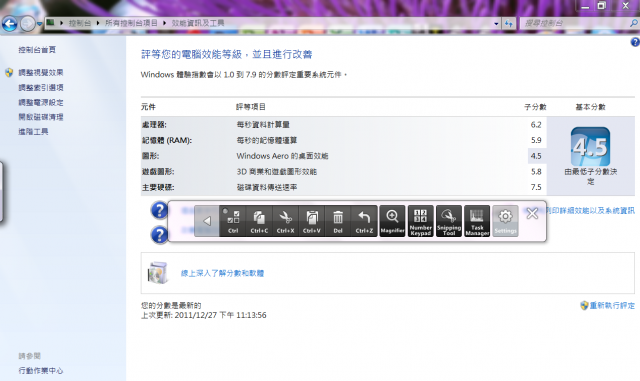Click processor subscore 6.2
The image size is (640, 381).
[x=536, y=125]
